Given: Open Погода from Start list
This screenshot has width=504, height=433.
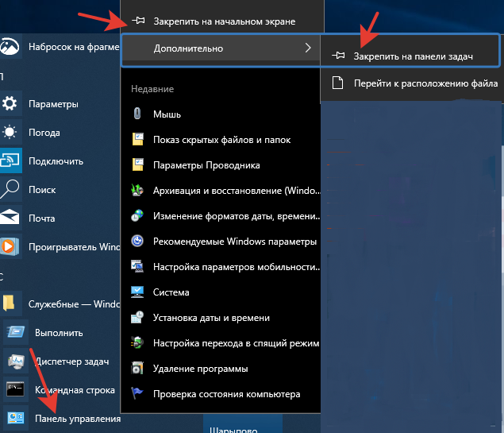Looking at the screenshot, I should pos(44,133).
